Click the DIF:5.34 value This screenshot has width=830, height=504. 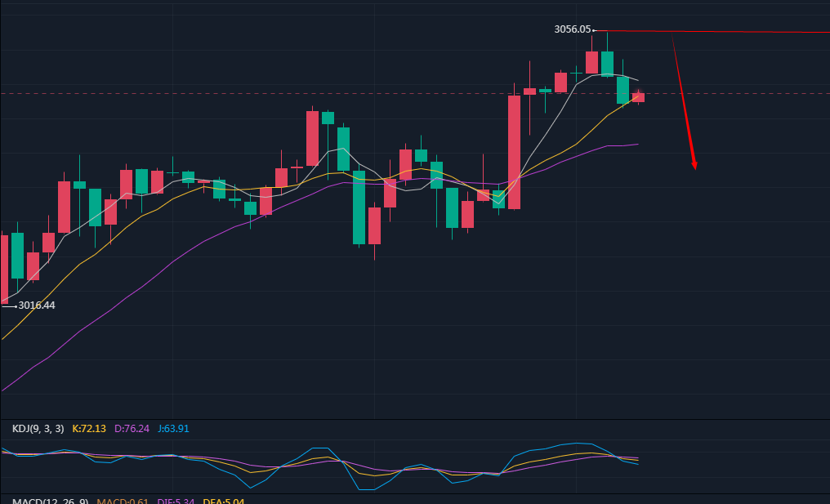(176, 501)
